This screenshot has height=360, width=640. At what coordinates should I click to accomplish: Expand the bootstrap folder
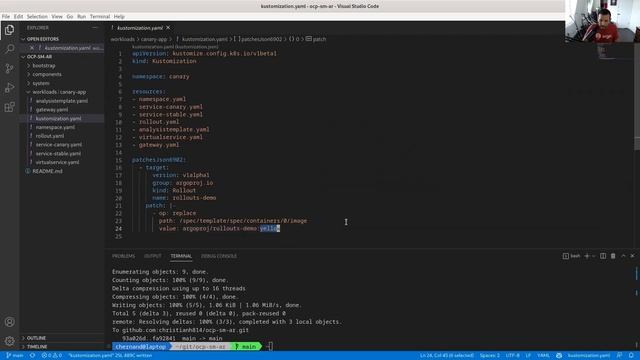(x=44, y=65)
